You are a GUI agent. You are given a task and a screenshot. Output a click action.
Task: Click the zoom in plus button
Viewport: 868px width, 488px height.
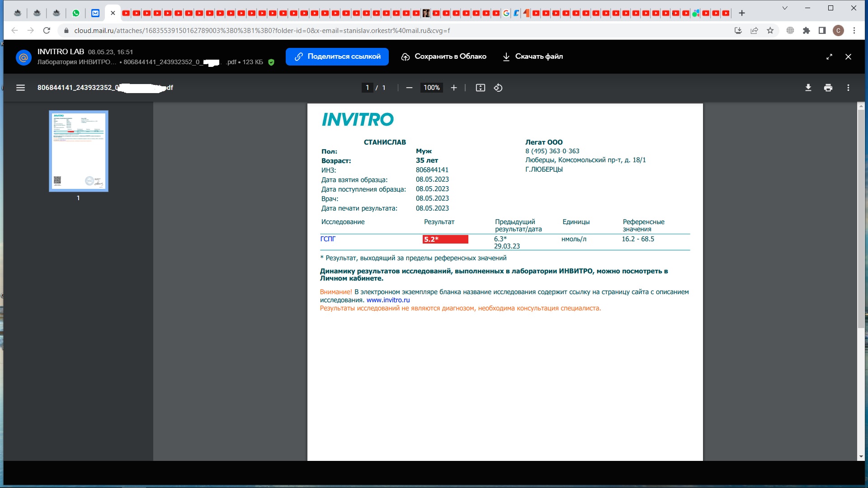(x=454, y=88)
